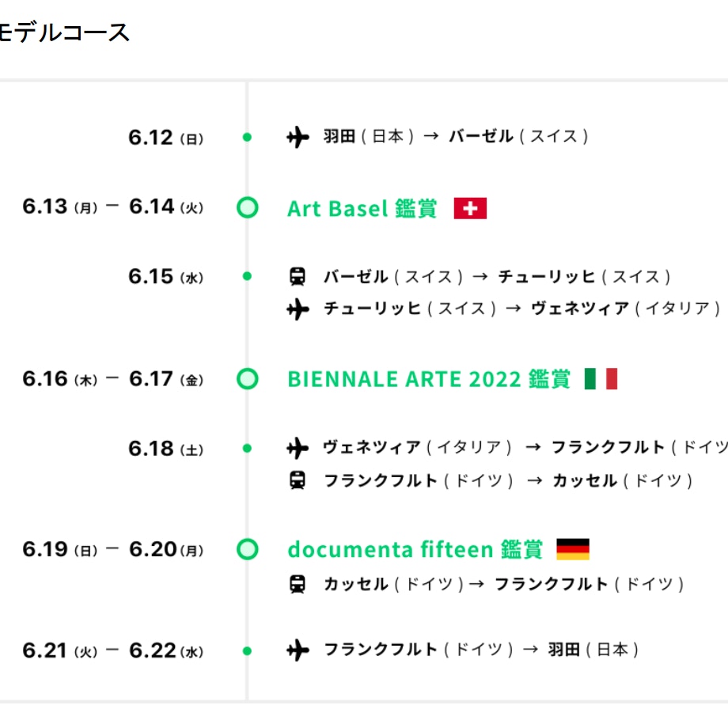The image size is (728, 728).
Task: Select the BIENNALE ARTE timeline circle marker
Action: coord(248,379)
